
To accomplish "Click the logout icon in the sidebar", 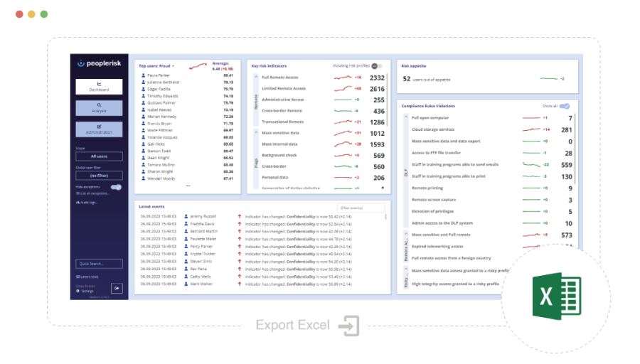I will coord(117,288).
